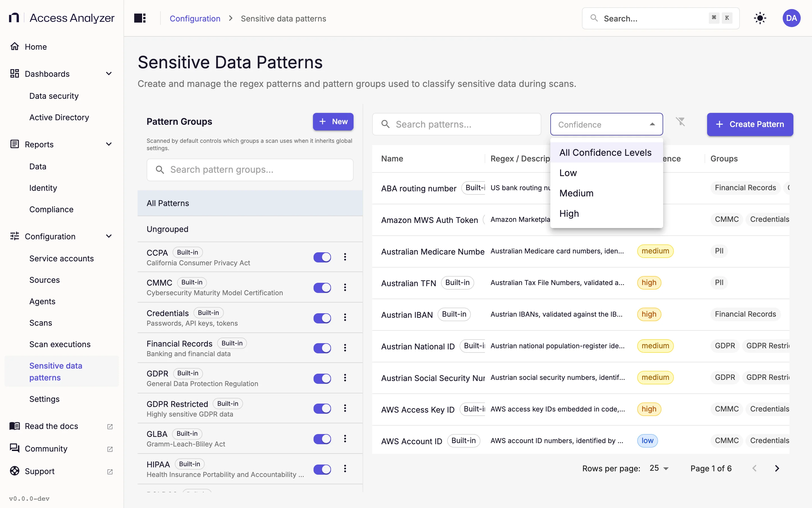Viewport: 812px width, 508px height.
Task: Open the GDPR group three-dot menu
Action: pos(345,378)
